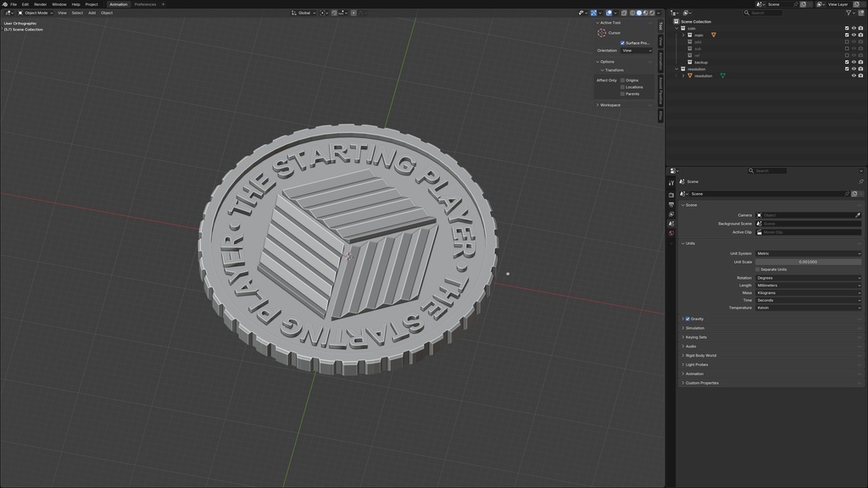The width and height of the screenshot is (868, 488).
Task: Expand the Rigid Body World panel
Action: click(x=701, y=355)
